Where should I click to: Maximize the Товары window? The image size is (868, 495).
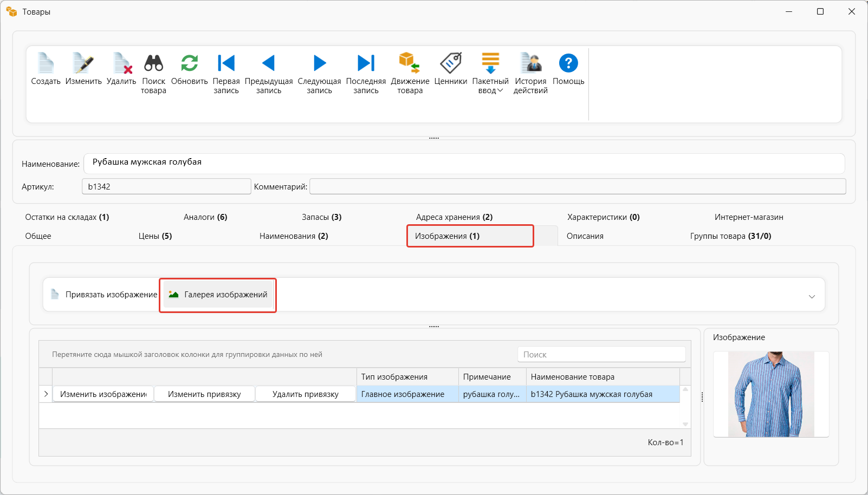coord(820,11)
